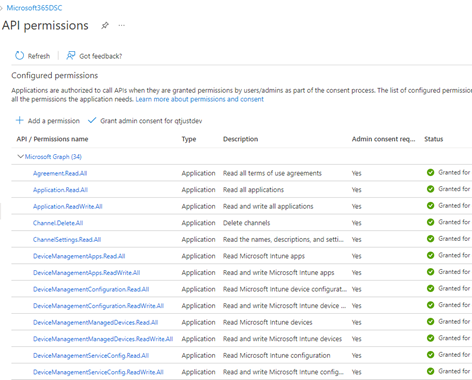Click 'Read all terms of use agreements' description
This screenshot has width=472, height=380.
[272, 173]
